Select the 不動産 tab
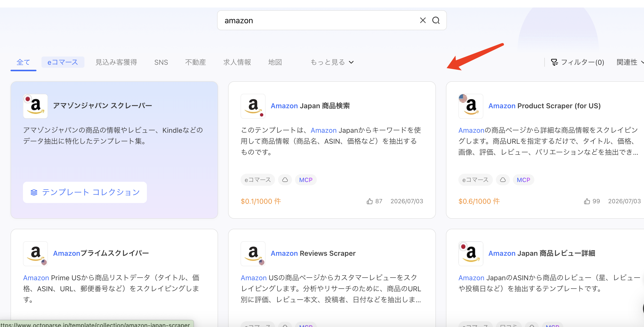Viewport: 644px width, 327px height. tap(196, 62)
